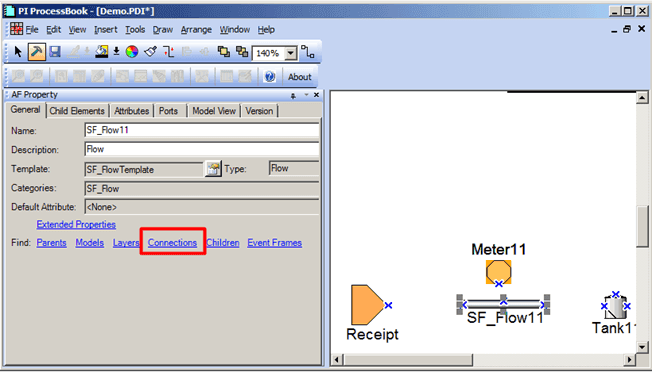Viewport: 652px width, 372px height.
Task: Click the PI ProcessBook grid application icon
Action: point(17,29)
